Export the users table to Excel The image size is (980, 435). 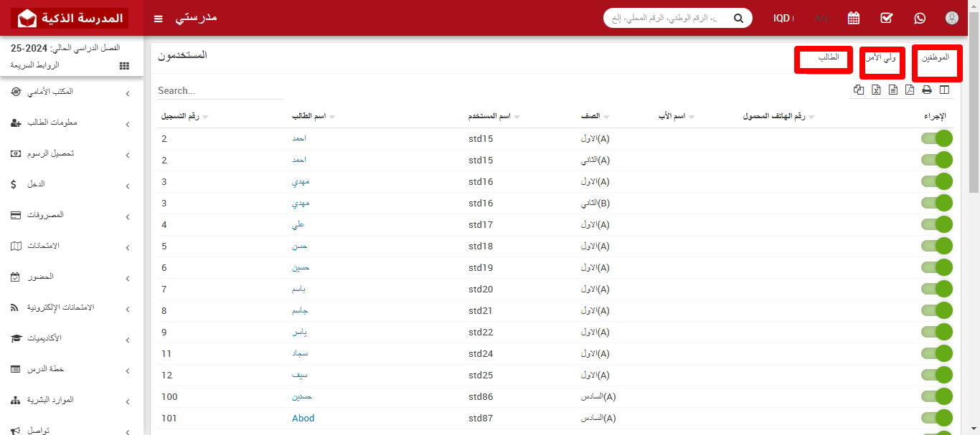pos(876,90)
